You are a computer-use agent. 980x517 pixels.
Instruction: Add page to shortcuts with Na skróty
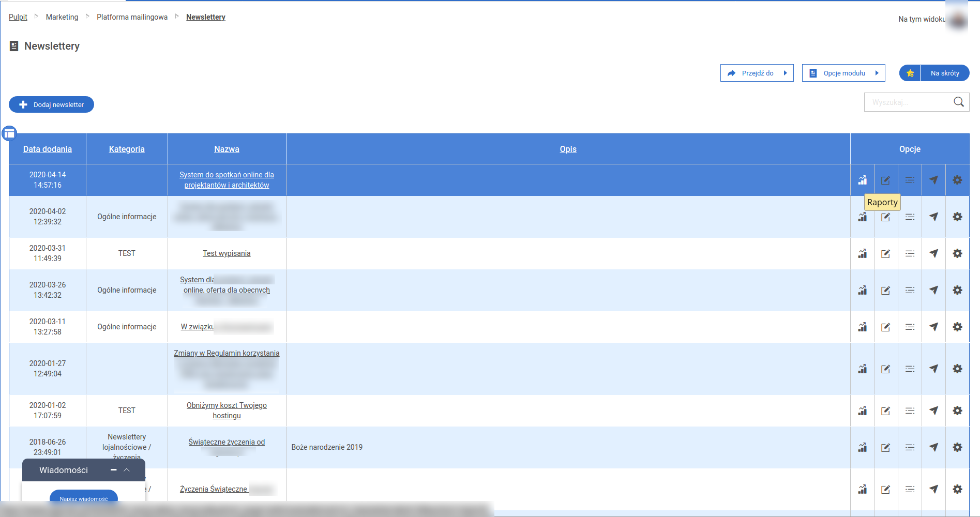coord(934,73)
